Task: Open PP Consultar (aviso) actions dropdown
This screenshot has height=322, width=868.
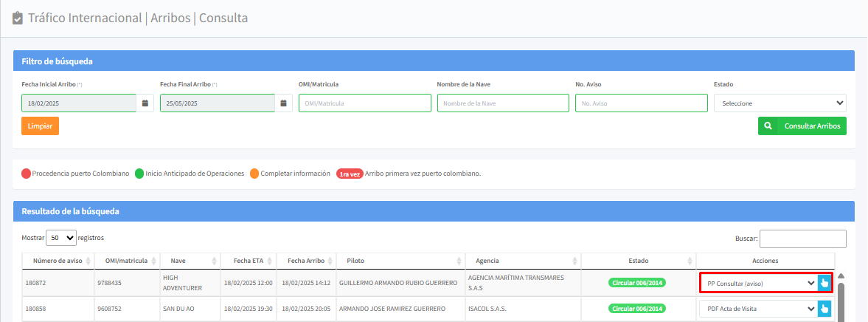Action: [757, 283]
